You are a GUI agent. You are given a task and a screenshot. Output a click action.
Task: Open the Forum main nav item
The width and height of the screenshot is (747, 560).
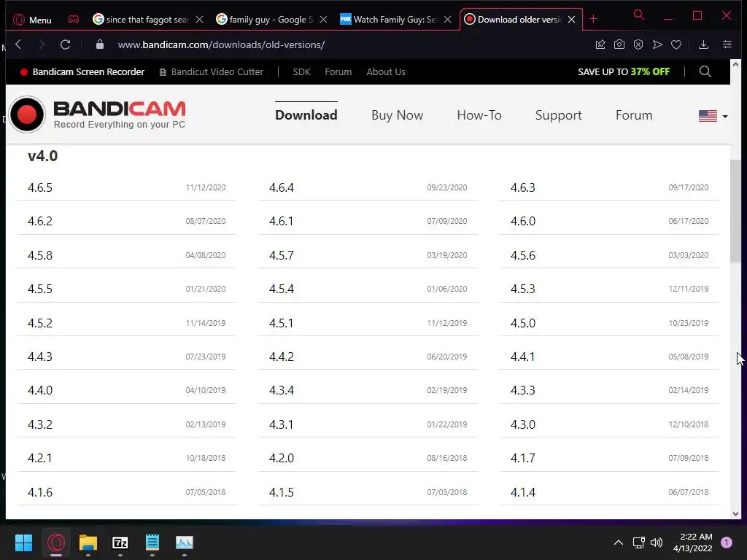click(x=634, y=115)
